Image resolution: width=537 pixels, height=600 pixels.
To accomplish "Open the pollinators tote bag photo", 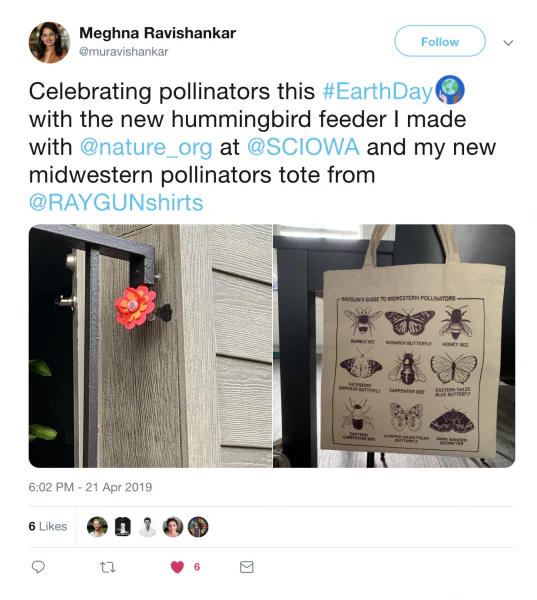I will click(x=394, y=346).
